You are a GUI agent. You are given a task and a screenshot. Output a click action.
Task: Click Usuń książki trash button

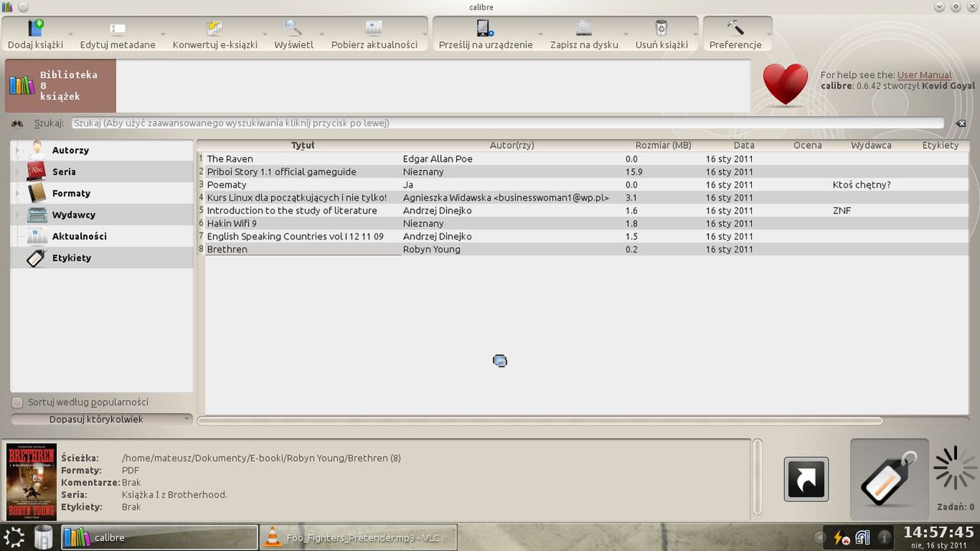pyautogui.click(x=661, y=34)
